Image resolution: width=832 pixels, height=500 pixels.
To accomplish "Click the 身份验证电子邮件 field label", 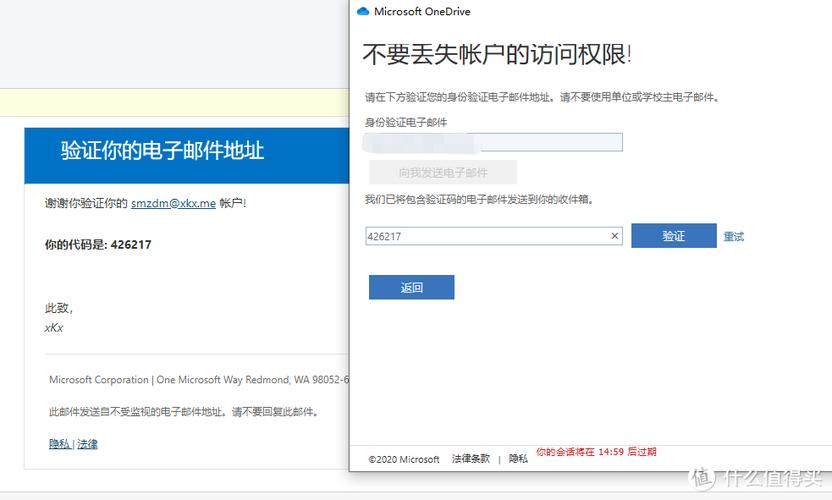I will point(406,122).
